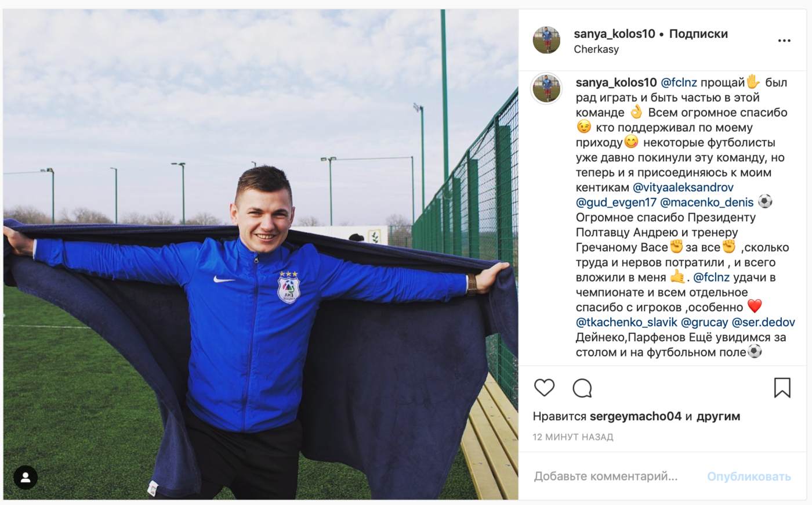Open first @fclnz mention in caption
The height and width of the screenshot is (505, 812).
(679, 82)
